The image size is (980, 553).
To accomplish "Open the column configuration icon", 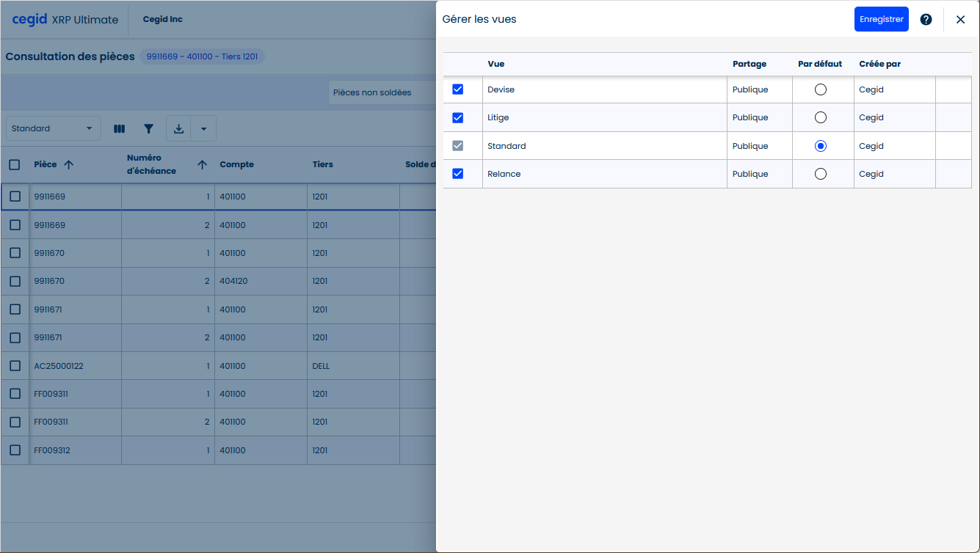I will point(119,129).
